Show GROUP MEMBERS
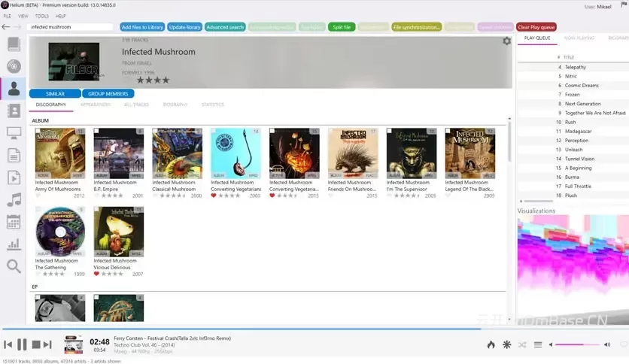Screen dimensions: 629x364 point(108,93)
